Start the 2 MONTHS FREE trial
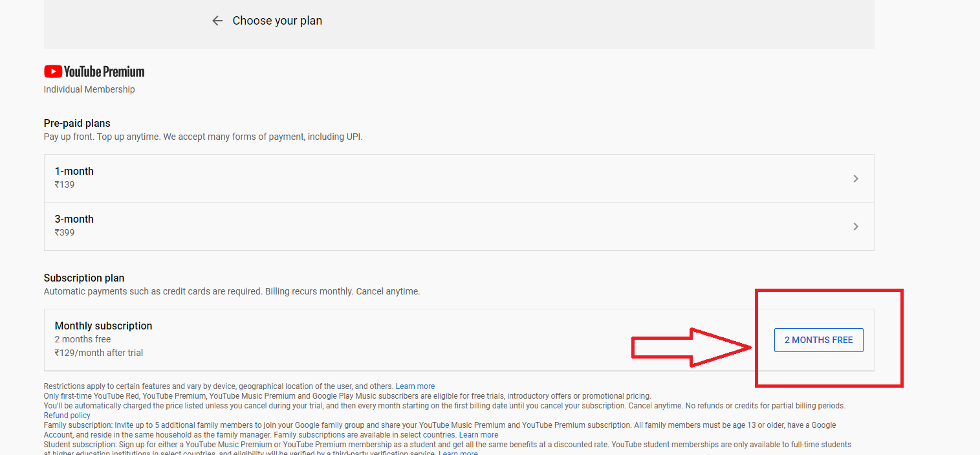The height and width of the screenshot is (455, 980). pyautogui.click(x=819, y=340)
